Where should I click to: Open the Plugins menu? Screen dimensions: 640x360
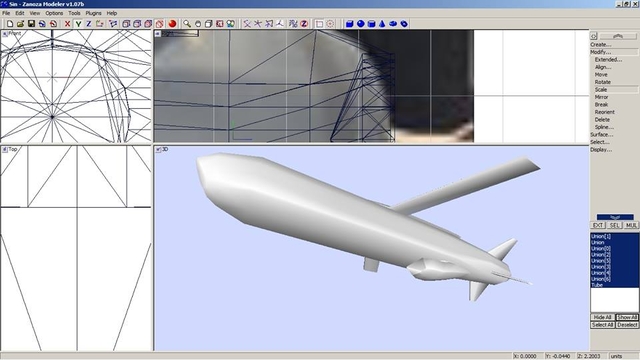pyautogui.click(x=93, y=13)
